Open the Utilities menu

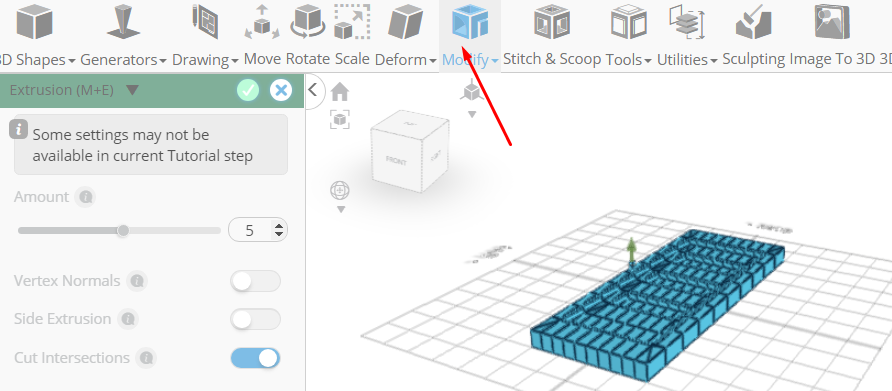click(x=687, y=59)
